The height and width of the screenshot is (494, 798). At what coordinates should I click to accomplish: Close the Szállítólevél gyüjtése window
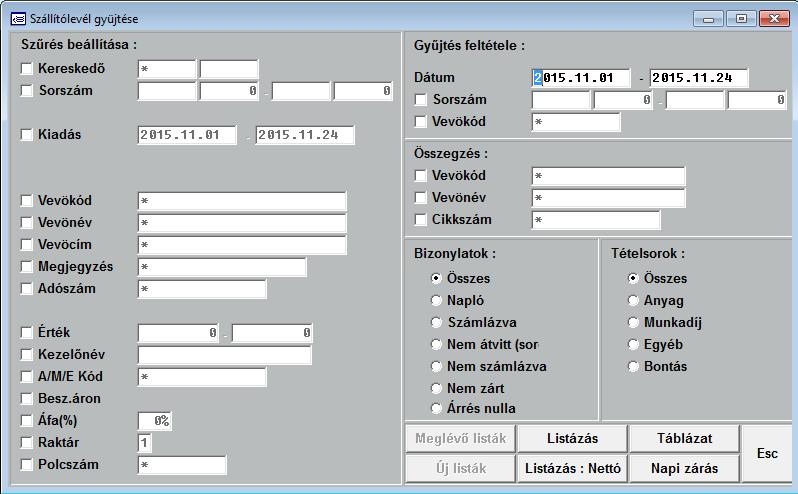coord(774,19)
